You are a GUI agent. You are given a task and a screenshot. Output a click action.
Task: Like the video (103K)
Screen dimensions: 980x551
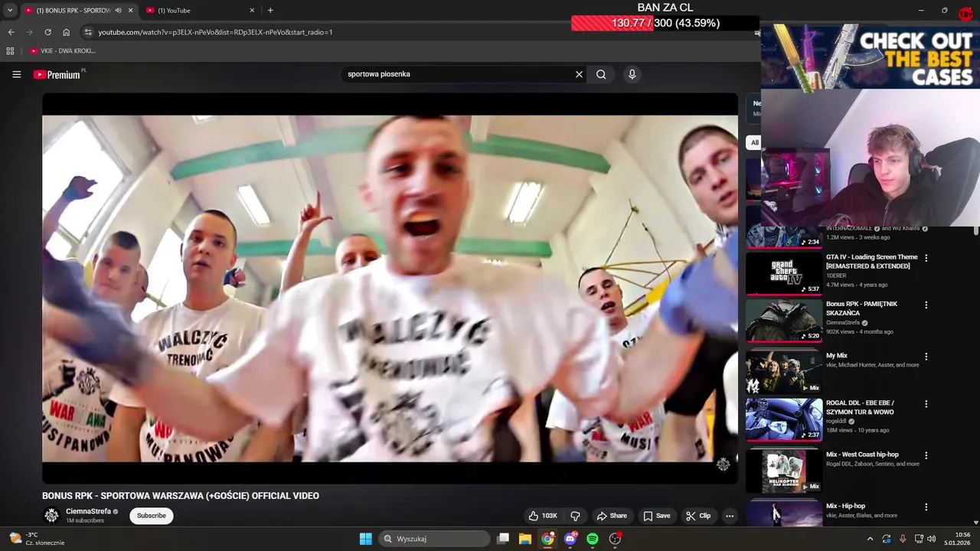[543, 516]
